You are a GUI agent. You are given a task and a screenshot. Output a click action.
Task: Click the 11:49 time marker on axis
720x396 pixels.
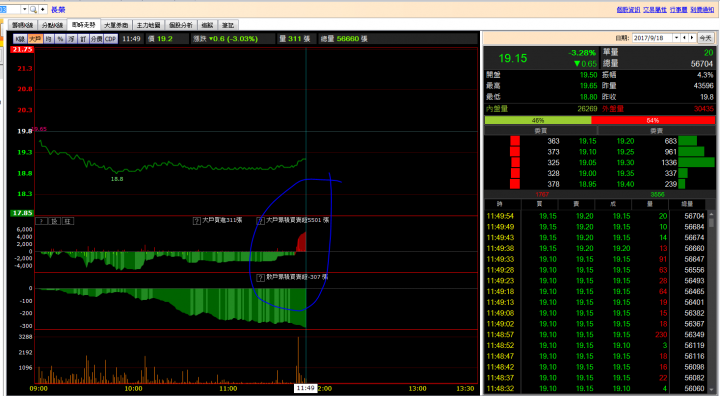tap(305, 388)
